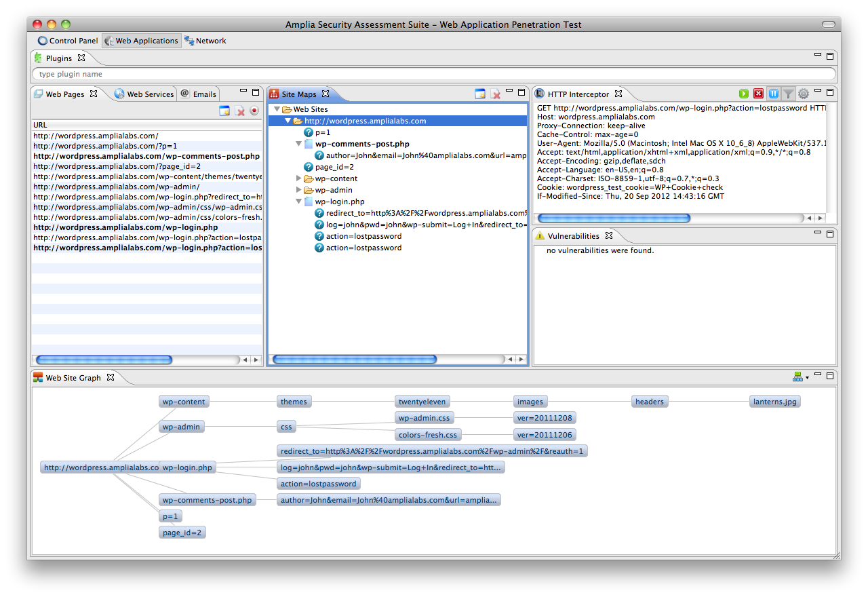The height and width of the screenshot is (597, 868).
Task: Click the themes node in the graph
Action: tap(294, 402)
